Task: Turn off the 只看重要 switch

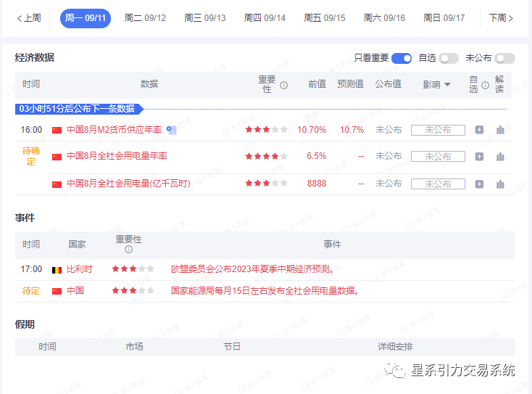Action: 402,59
